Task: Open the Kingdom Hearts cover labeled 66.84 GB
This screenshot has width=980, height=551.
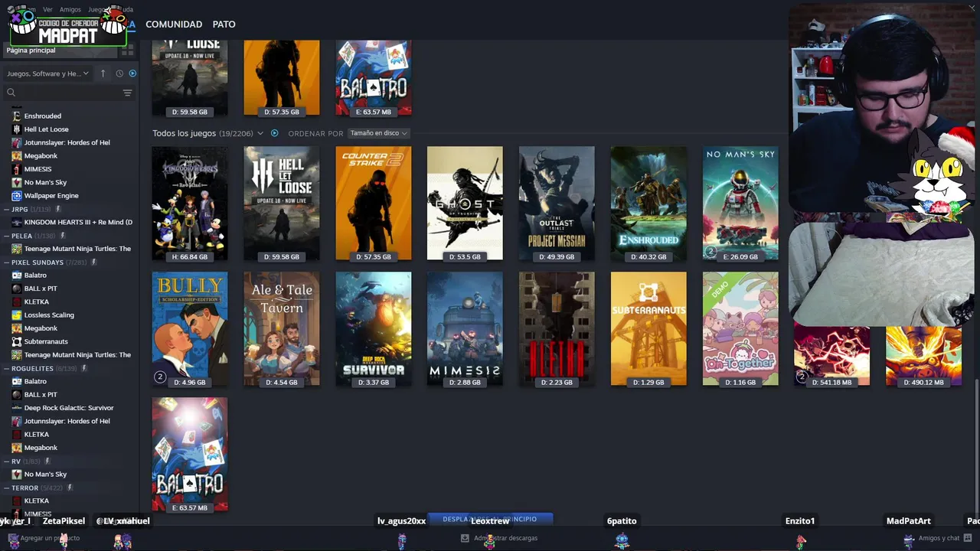Action: click(190, 204)
